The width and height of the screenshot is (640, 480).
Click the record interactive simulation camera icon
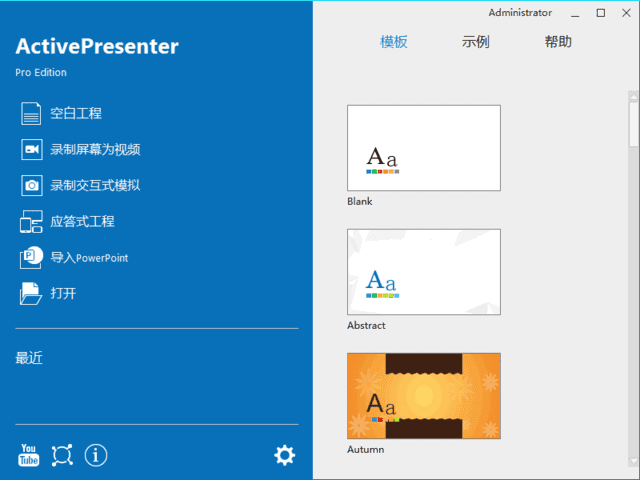click(31, 185)
